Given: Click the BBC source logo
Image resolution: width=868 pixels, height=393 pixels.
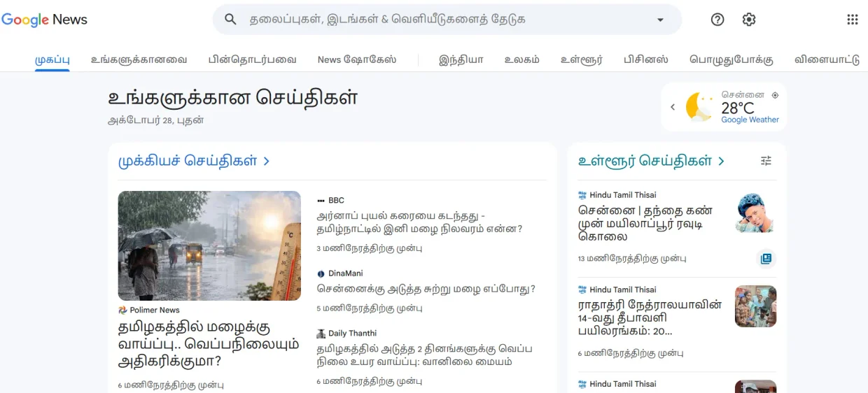Looking at the screenshot, I should click(x=321, y=201).
